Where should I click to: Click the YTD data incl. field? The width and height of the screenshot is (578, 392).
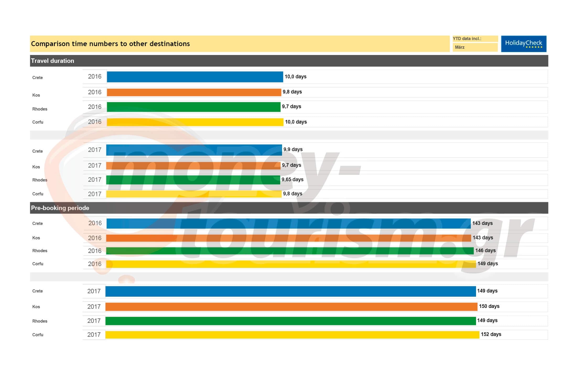click(x=475, y=39)
